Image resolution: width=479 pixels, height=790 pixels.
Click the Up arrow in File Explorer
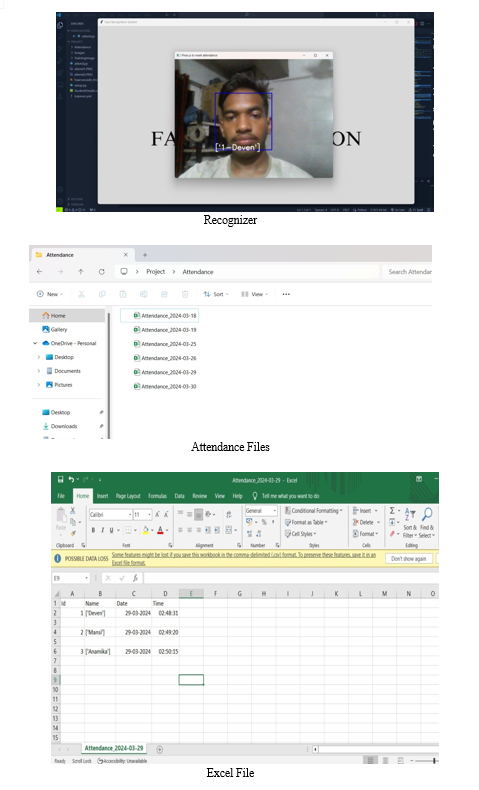[81, 272]
